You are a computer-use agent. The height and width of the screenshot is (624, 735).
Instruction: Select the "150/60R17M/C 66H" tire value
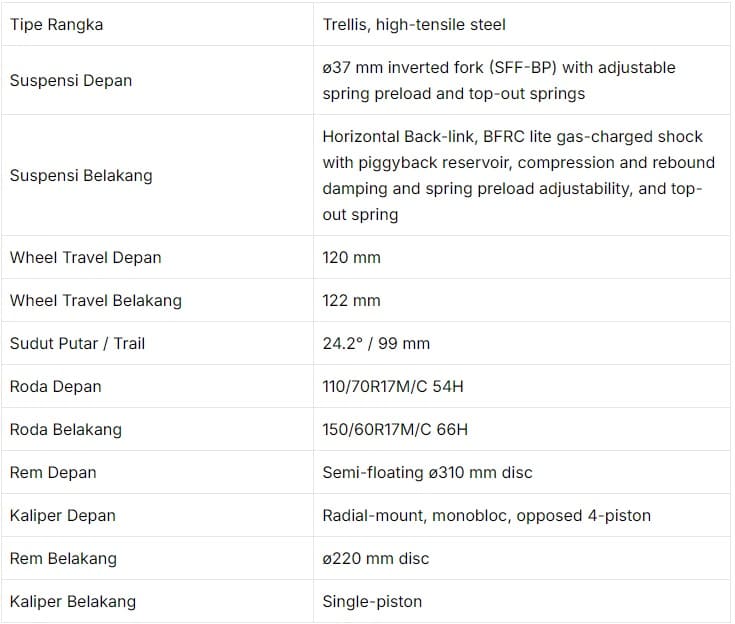[395, 429]
